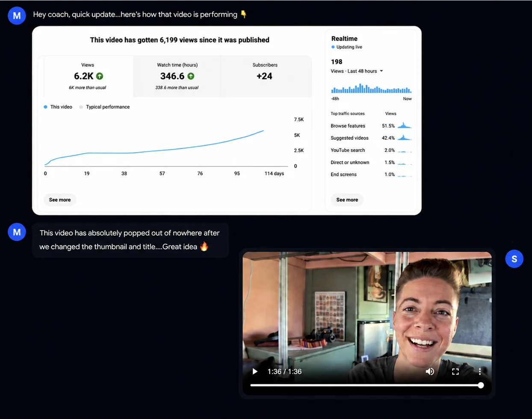Click the 51.5% Browse features value
This screenshot has height=419, width=532.
click(x=388, y=126)
